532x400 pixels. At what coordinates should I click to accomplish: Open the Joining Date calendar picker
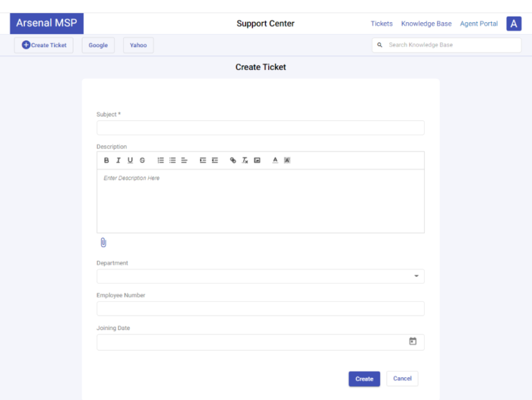[x=413, y=341]
